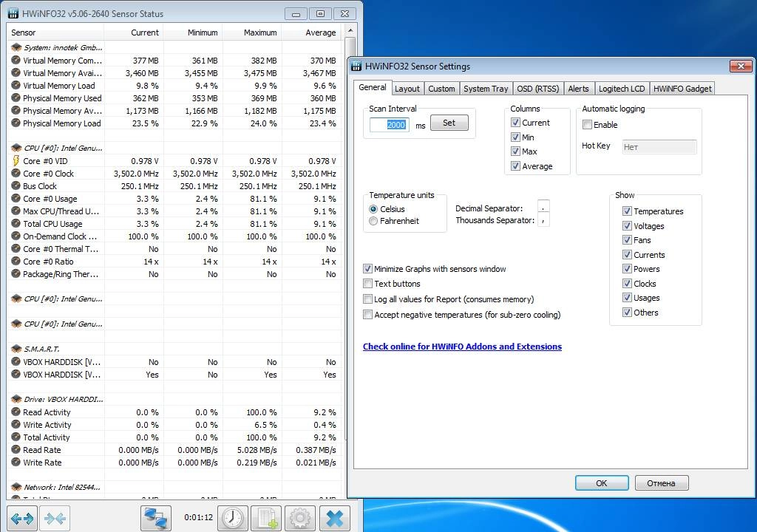Click the Write Activity sensor icon
Image resolution: width=757 pixels, height=532 pixels.
(16, 424)
